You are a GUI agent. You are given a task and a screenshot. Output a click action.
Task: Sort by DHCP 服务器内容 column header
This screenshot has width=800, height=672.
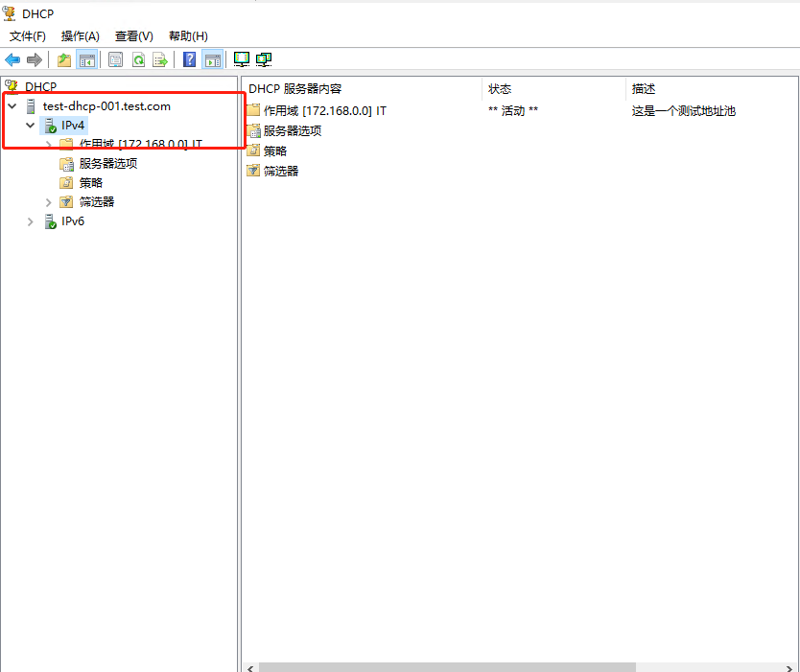[x=363, y=89]
